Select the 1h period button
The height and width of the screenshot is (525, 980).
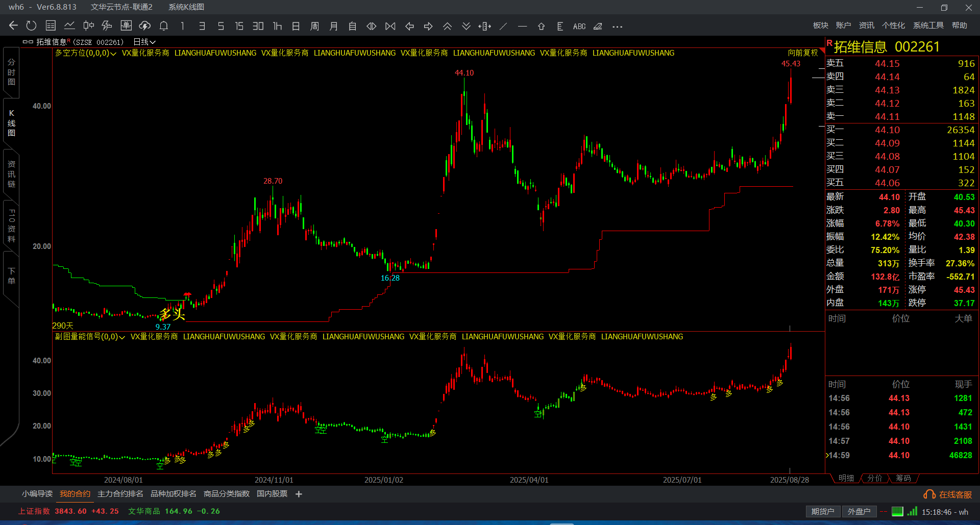click(277, 26)
